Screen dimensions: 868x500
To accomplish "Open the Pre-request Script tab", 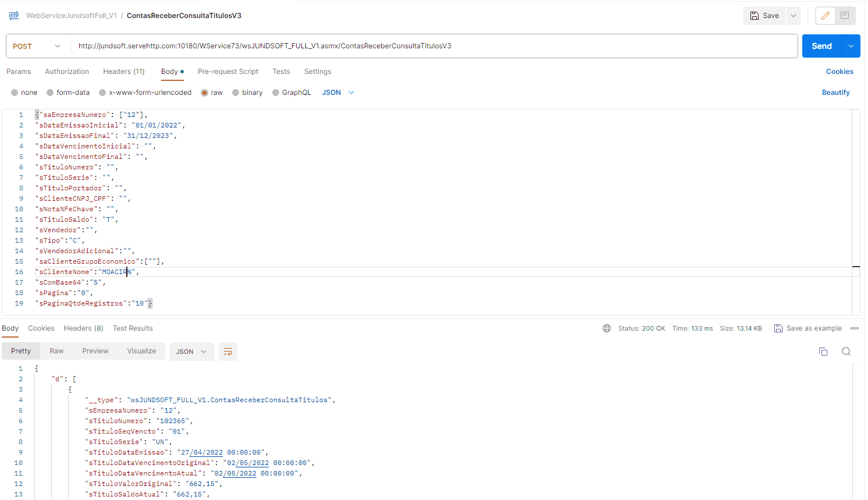I will pos(227,72).
